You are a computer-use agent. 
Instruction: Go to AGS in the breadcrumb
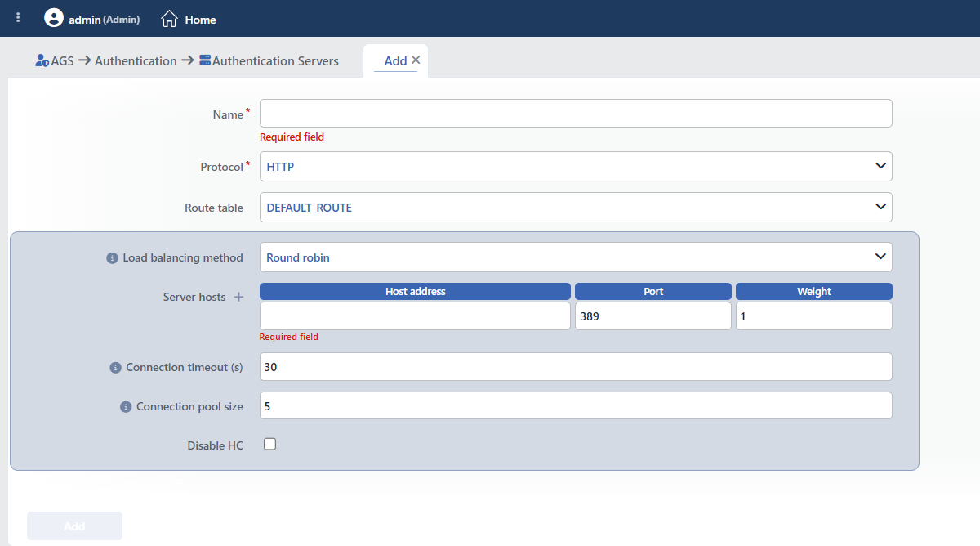[62, 60]
